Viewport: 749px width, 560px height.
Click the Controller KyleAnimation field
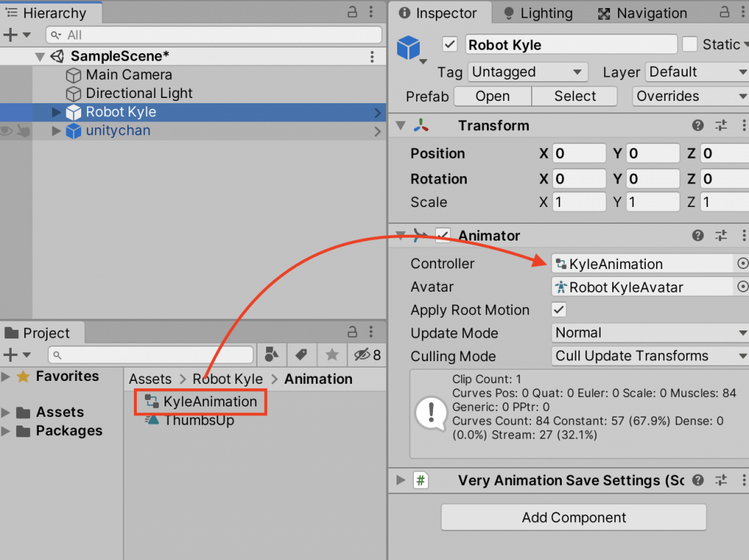pyautogui.click(x=642, y=263)
